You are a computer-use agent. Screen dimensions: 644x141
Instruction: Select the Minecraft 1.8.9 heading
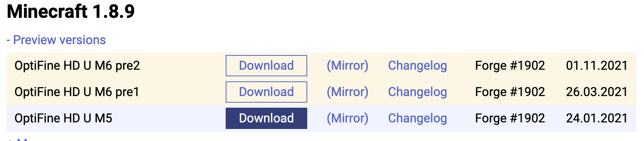[71, 11]
